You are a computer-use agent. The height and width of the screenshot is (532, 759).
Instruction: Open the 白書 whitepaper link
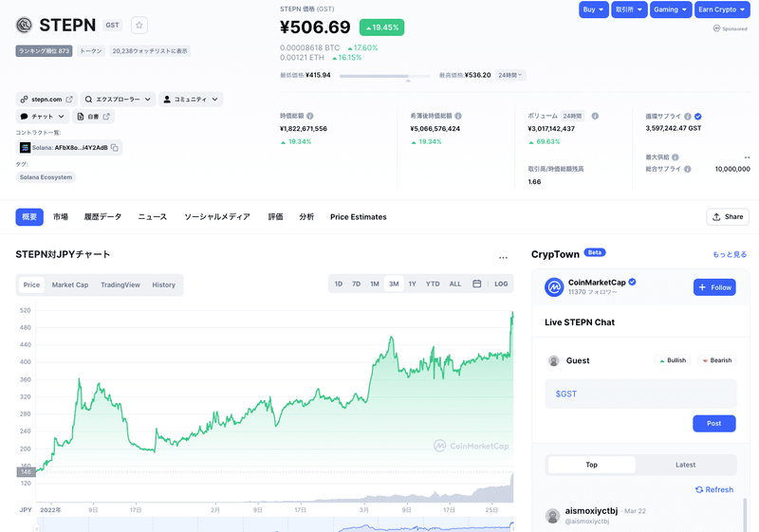pos(93,117)
